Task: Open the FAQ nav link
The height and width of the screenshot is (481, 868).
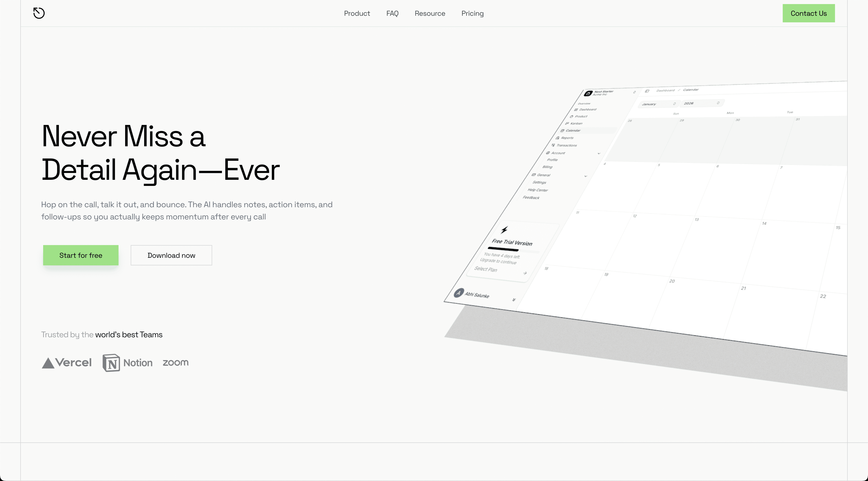Action: point(392,13)
